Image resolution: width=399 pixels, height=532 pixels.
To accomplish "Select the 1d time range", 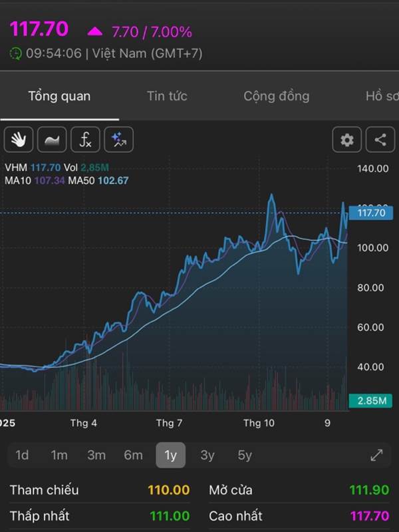I will [22, 455].
